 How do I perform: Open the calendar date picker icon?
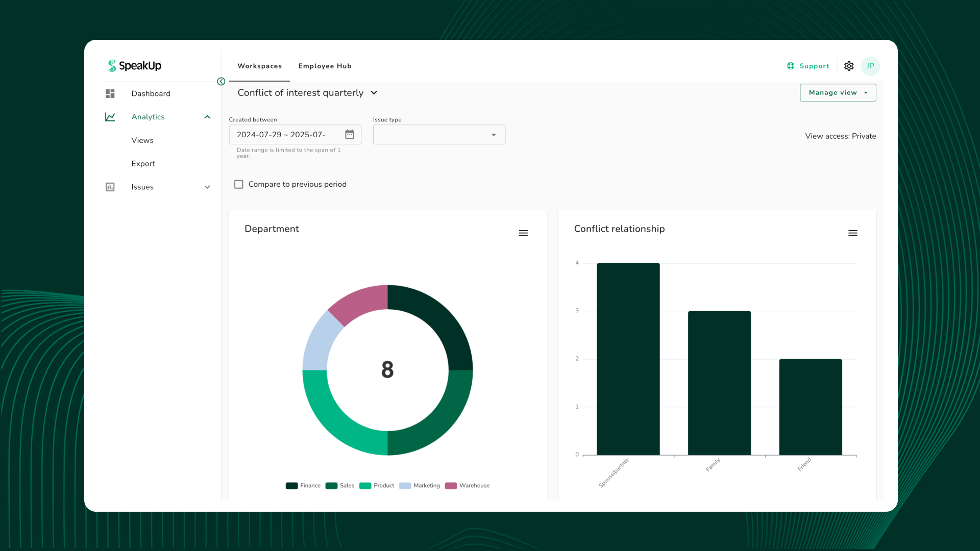pos(350,135)
